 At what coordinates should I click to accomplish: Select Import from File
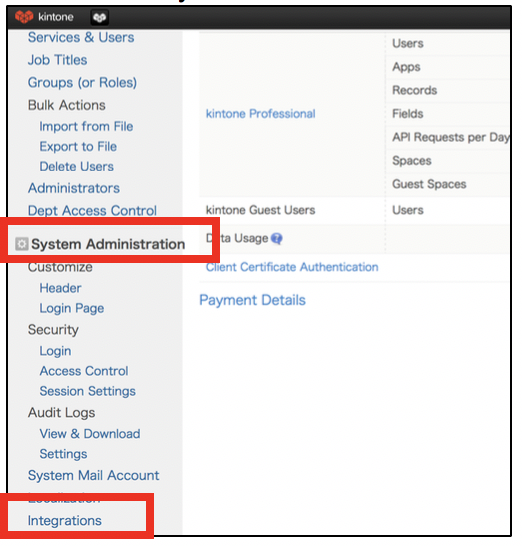coord(86,126)
